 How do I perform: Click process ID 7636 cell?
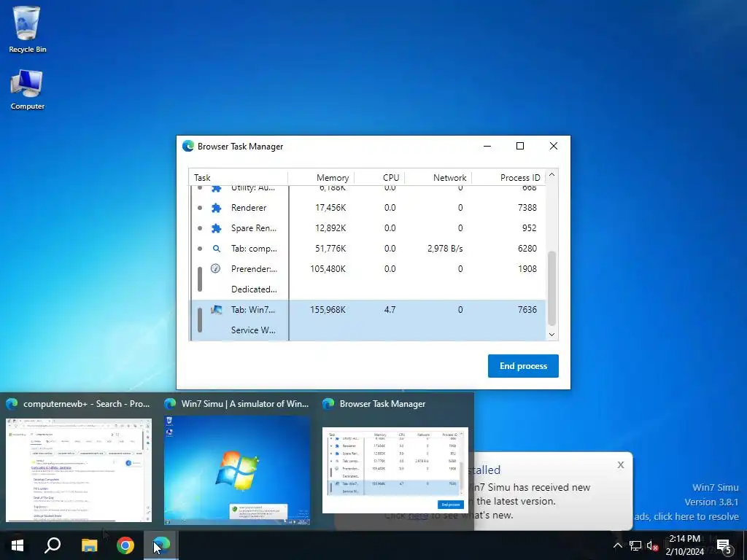pyautogui.click(x=527, y=309)
